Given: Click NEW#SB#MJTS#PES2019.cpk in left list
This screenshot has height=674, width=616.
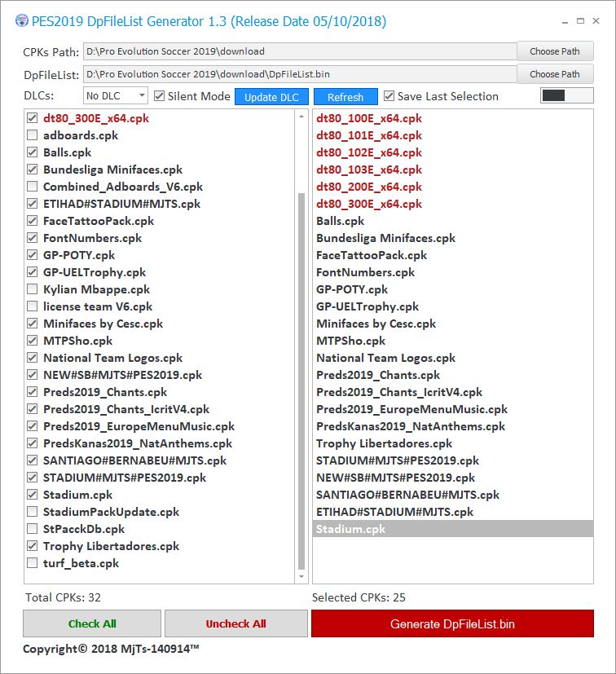Looking at the screenshot, I should click(x=122, y=375).
